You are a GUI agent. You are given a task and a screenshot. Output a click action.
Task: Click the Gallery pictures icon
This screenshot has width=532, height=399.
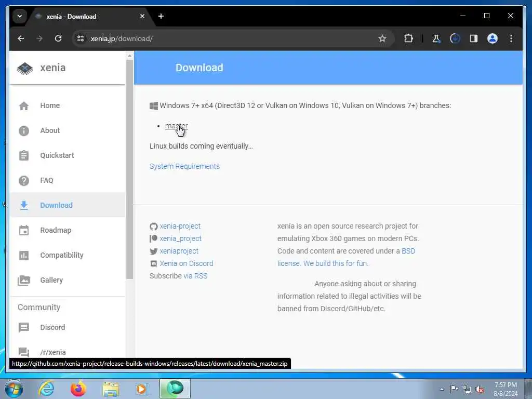[x=24, y=280]
